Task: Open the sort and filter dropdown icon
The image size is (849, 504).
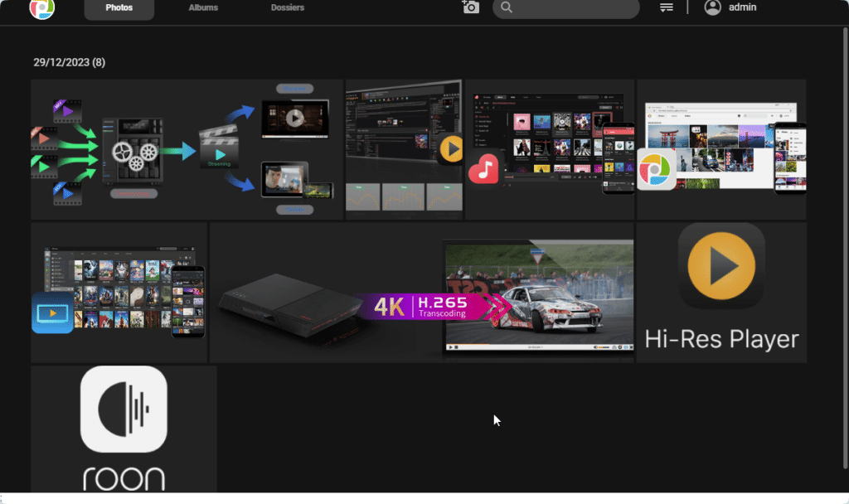Action: click(666, 7)
